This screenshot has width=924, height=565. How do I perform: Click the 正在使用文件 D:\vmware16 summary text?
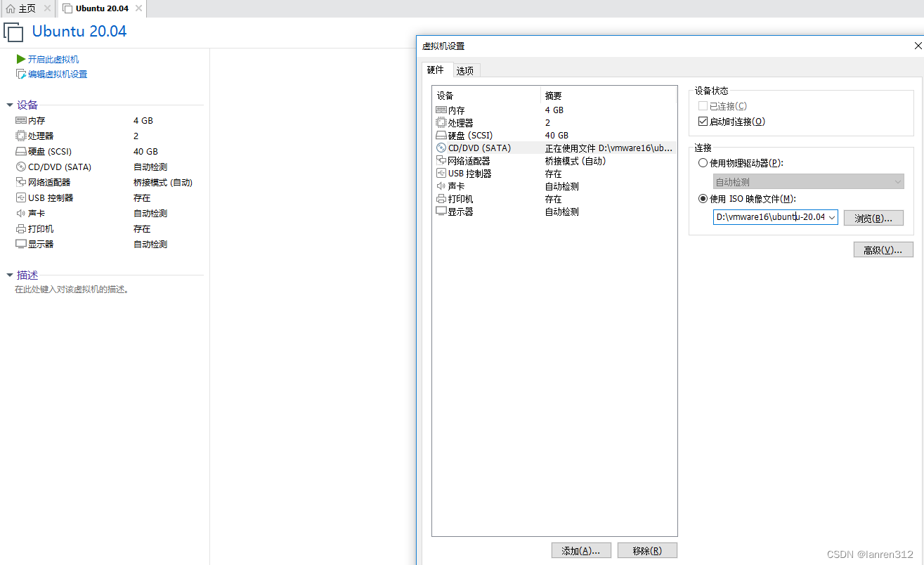609,148
